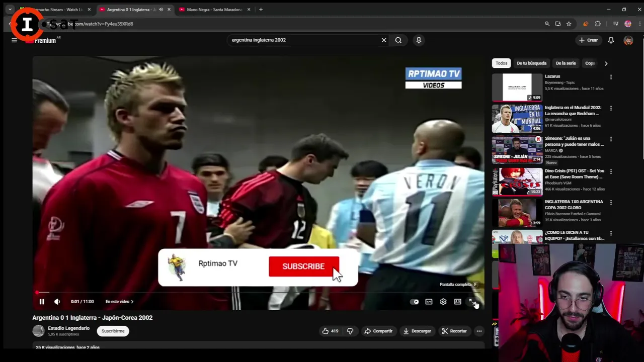Viewport: 644px width, 362px height.
Task: Open options for the INGLATERRA 1X0 video
Action: coord(611,202)
